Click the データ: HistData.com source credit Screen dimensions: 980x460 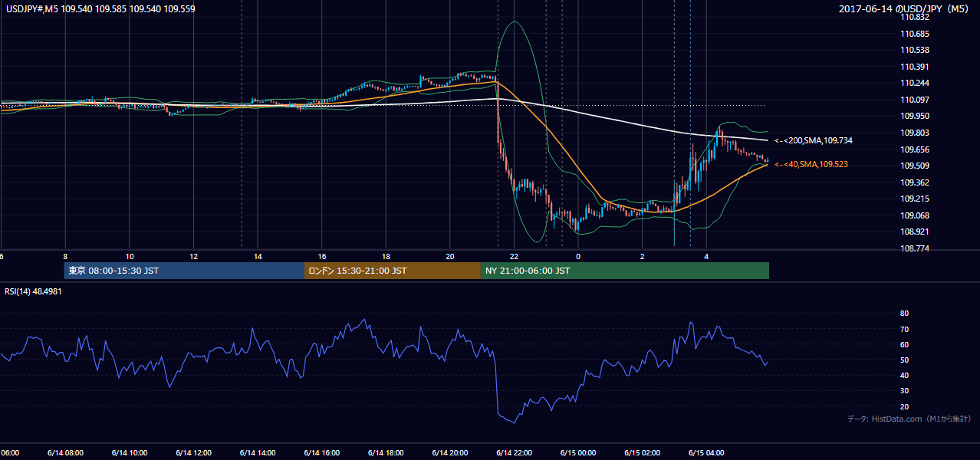point(909,419)
